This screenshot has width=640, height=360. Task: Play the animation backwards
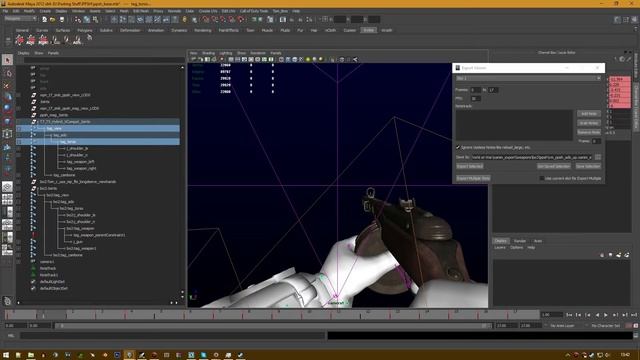(x=597, y=315)
